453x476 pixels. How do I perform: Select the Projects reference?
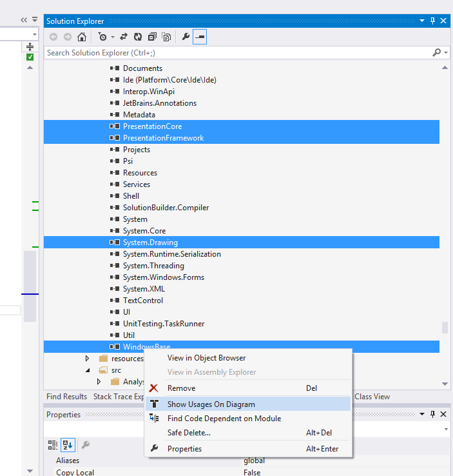point(137,150)
